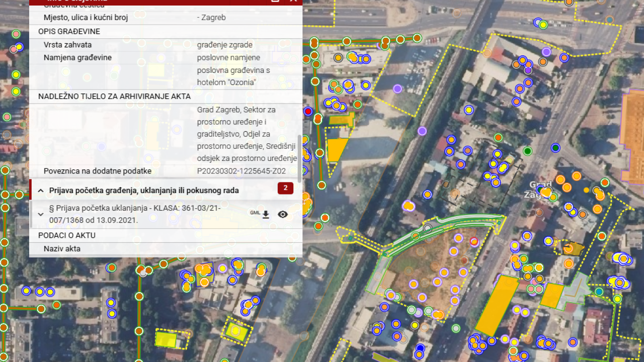Click the '- Zagreb' value
The width and height of the screenshot is (644, 362).
211,18
